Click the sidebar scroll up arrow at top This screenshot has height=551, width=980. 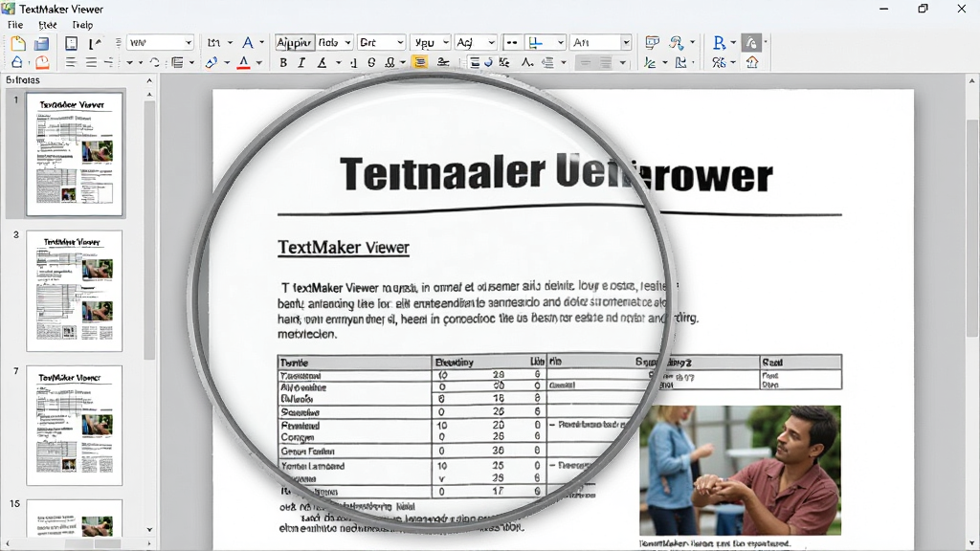pos(149,80)
